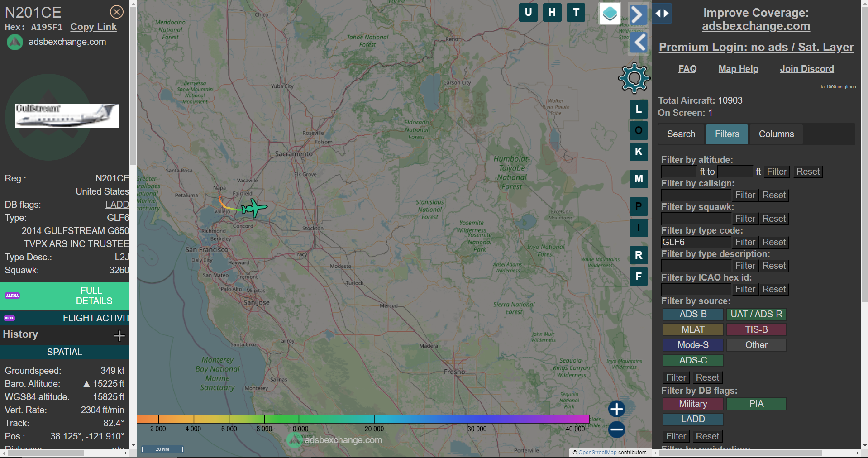Click the left-arrow sidebar button
This screenshot has width=868, height=458.
click(x=639, y=43)
